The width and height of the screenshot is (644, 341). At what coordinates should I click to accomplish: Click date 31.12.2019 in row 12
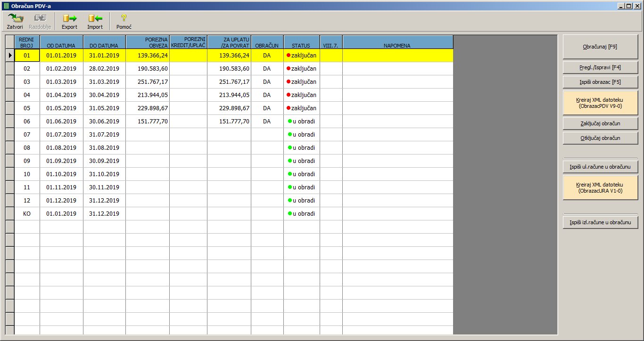click(105, 200)
